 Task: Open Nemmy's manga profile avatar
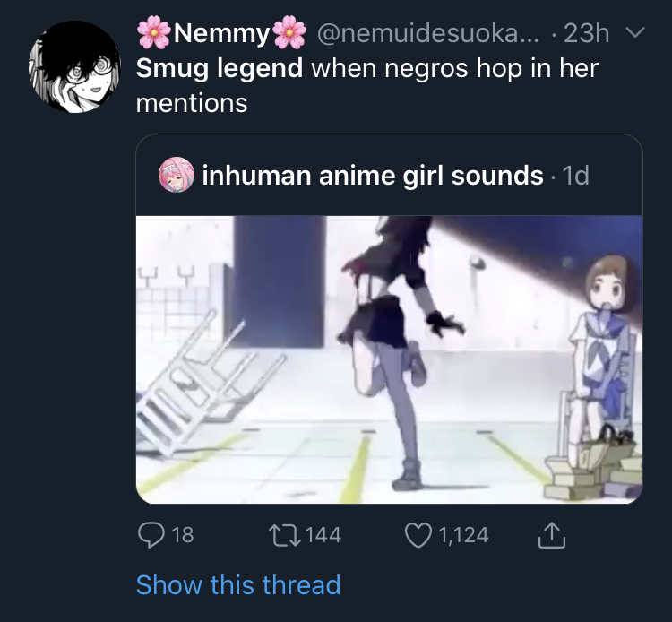[x=74, y=67]
